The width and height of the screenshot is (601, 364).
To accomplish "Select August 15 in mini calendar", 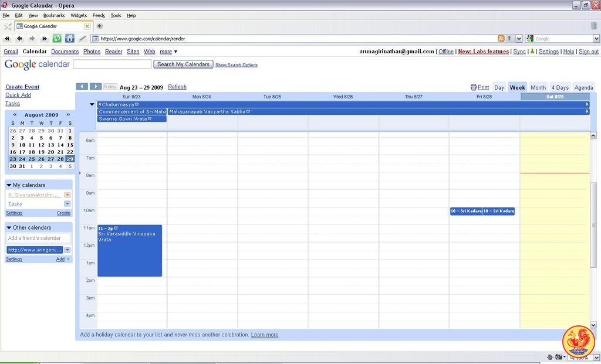I will coord(70,145).
